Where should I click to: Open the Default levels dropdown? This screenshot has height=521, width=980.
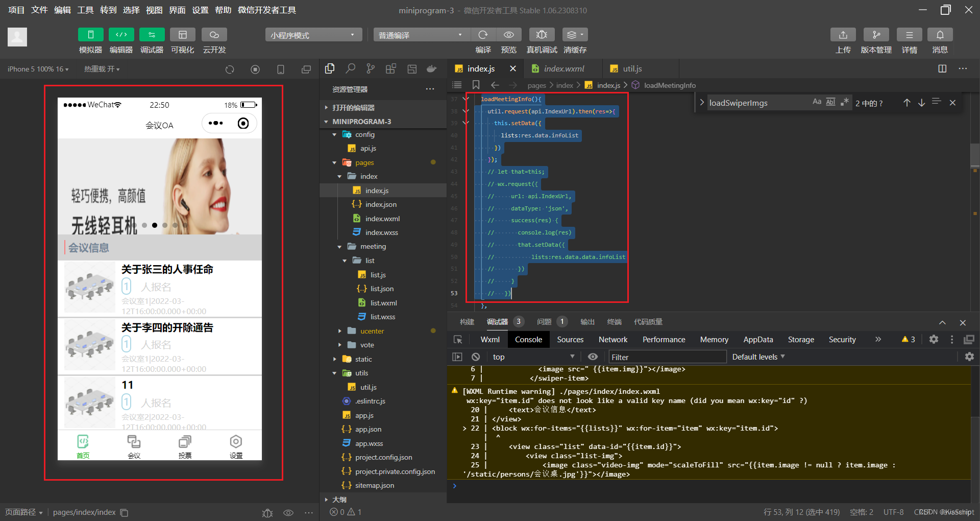(x=758, y=357)
